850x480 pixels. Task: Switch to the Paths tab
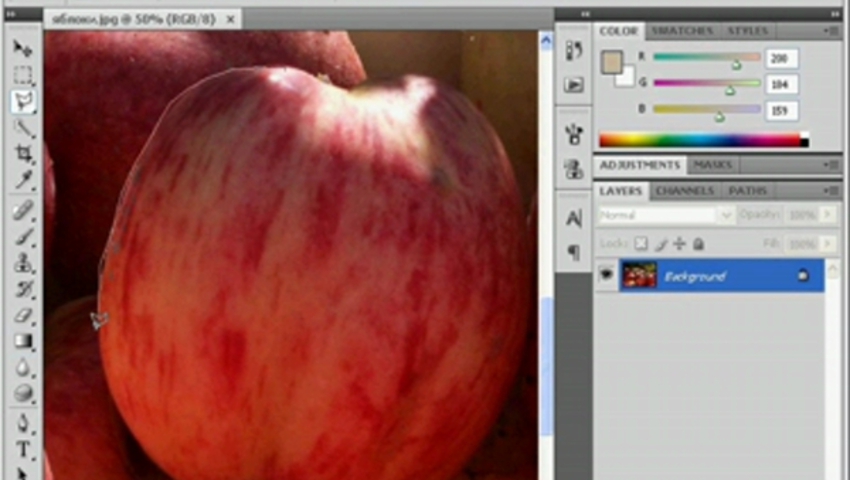[x=748, y=191]
